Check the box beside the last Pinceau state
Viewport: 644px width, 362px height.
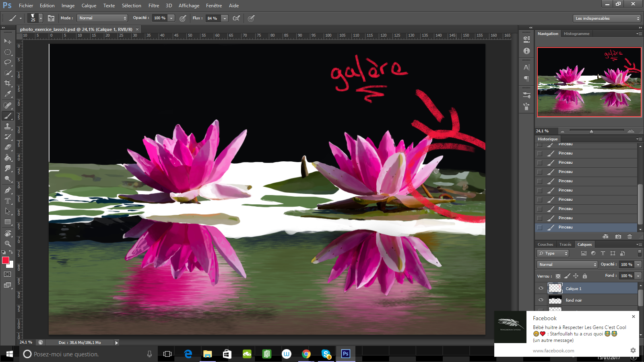540,227
